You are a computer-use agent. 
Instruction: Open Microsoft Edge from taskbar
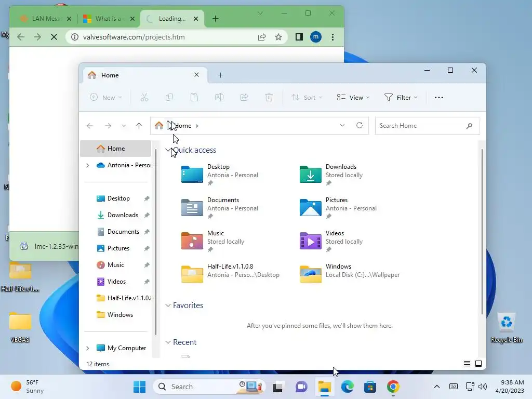pyautogui.click(x=347, y=387)
